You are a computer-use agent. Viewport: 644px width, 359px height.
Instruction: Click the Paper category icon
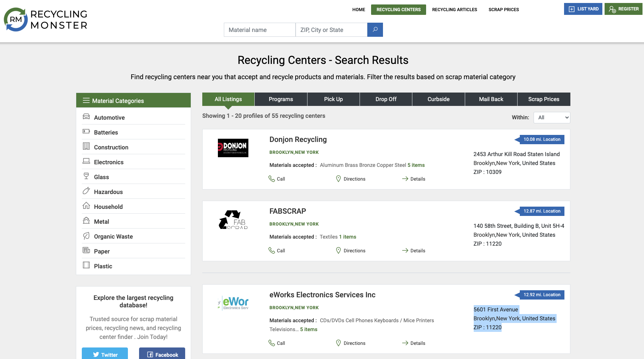pos(86,250)
